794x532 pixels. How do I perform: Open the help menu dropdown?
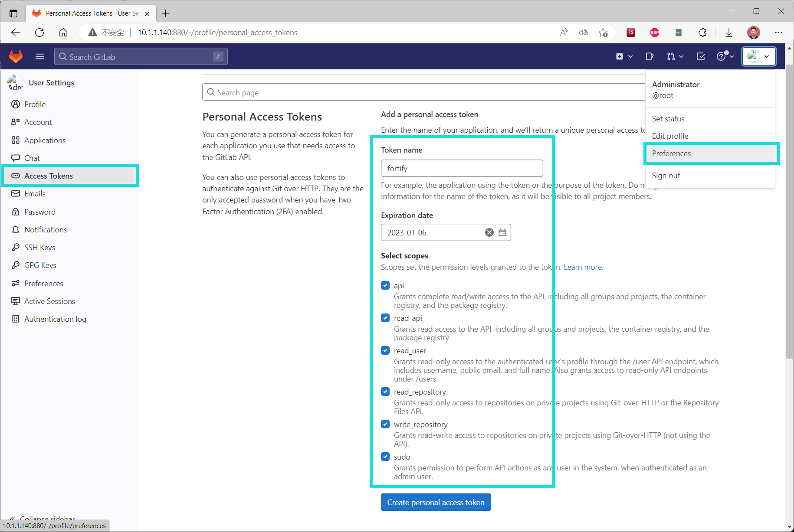[x=725, y=56]
